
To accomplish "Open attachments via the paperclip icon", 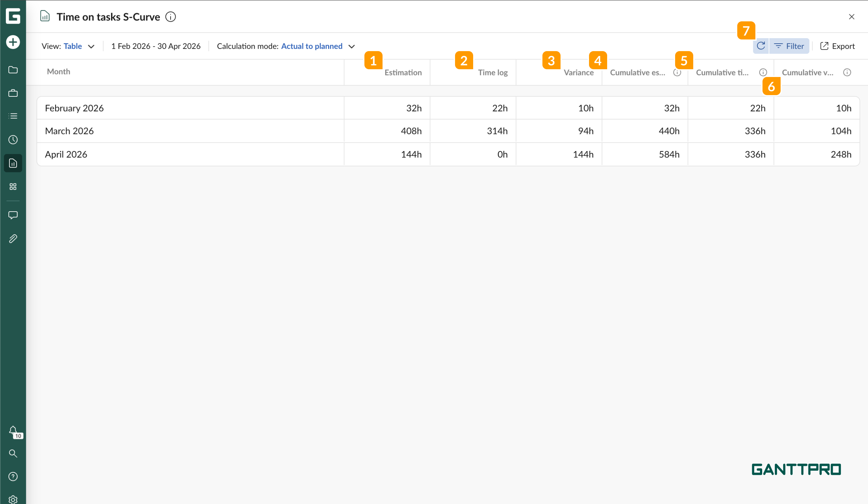I will 13,238.
